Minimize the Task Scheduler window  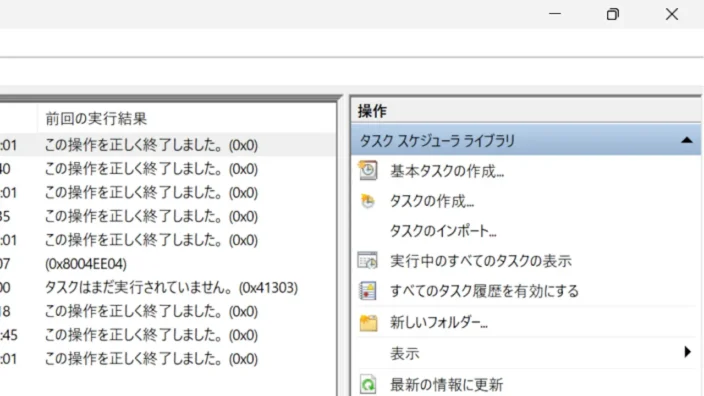(x=555, y=14)
